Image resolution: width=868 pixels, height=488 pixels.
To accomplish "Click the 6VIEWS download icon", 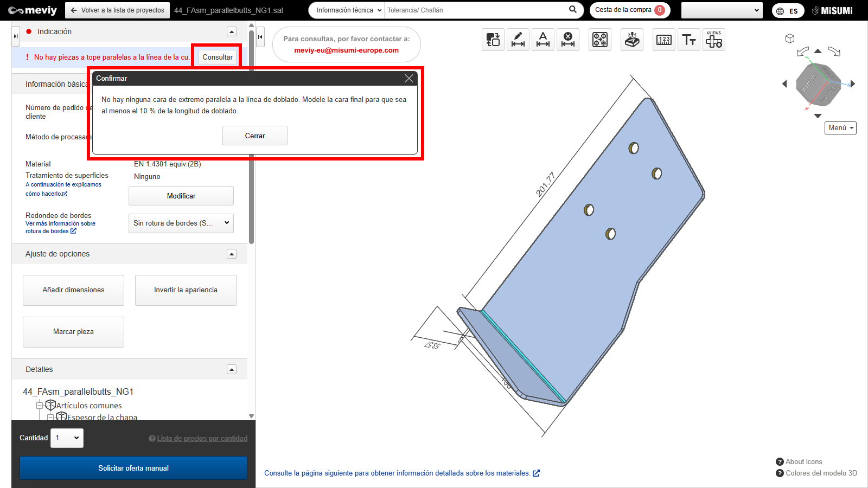I will pos(714,40).
